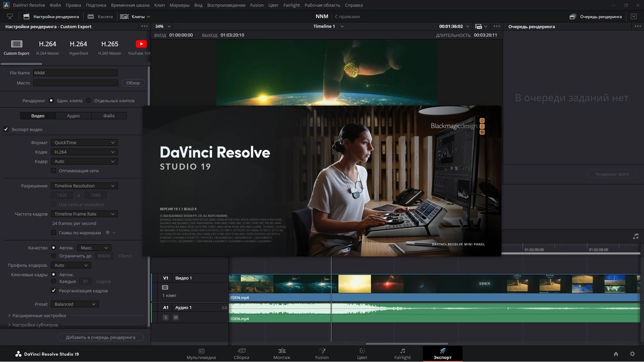Click the DaVinci Resolve logo in bottom bar
Screen dimensions: 644x362
click(x=18, y=354)
